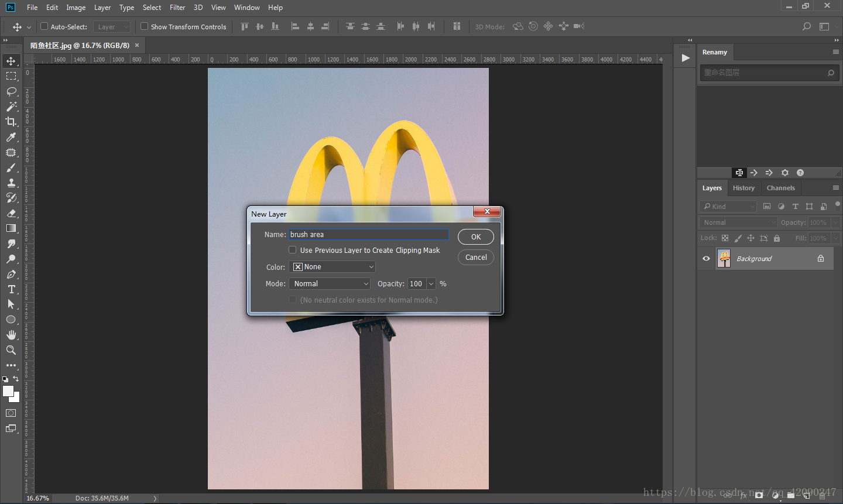Open the Help menu
The height and width of the screenshot is (504, 843).
tap(275, 8)
